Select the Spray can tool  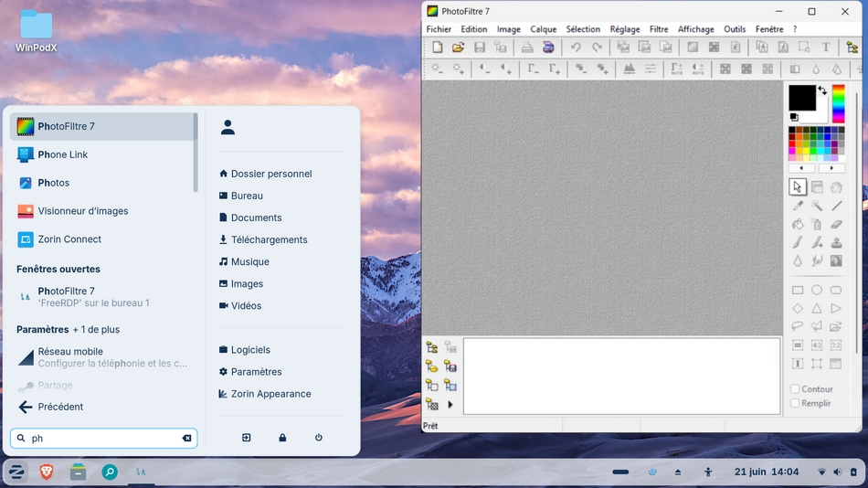pos(817,224)
